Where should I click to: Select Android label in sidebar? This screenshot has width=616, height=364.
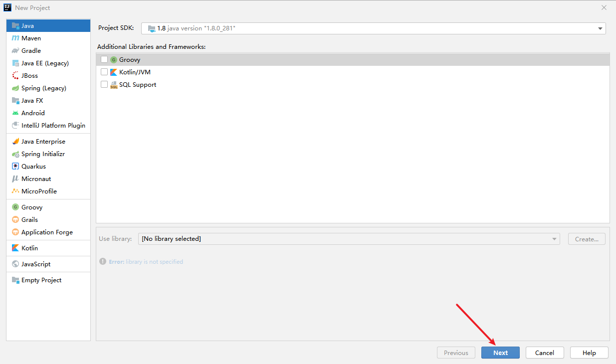click(x=33, y=113)
